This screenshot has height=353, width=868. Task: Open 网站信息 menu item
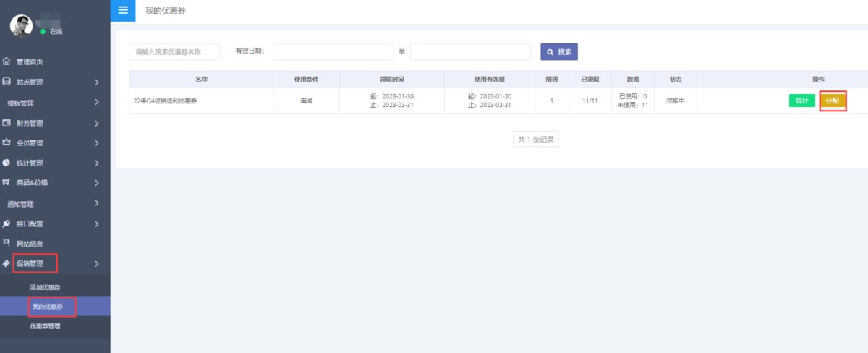pyautogui.click(x=30, y=244)
